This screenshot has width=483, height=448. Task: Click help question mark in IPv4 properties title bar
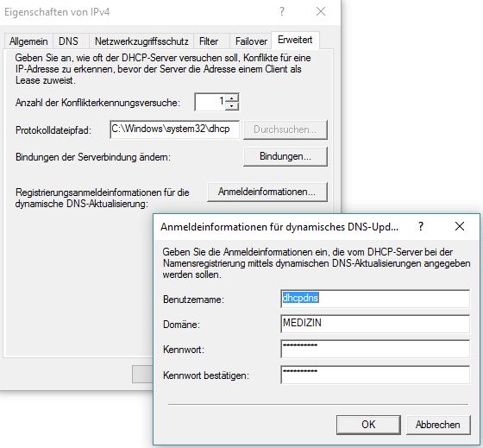pyautogui.click(x=281, y=12)
